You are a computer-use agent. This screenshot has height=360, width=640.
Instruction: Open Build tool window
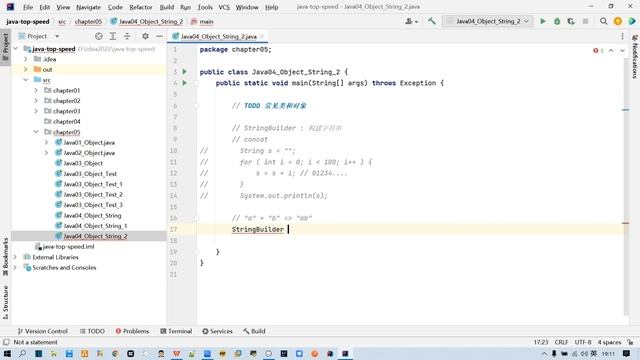254,331
